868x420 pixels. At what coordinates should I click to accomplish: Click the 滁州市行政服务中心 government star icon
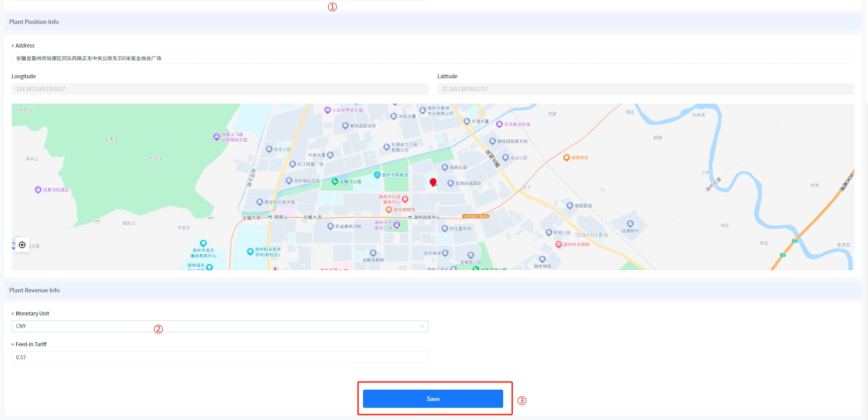point(405,199)
